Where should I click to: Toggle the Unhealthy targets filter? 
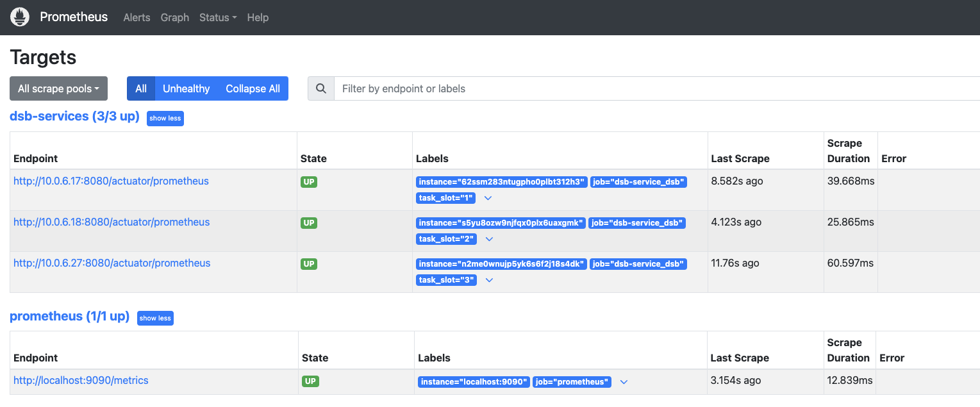point(186,88)
